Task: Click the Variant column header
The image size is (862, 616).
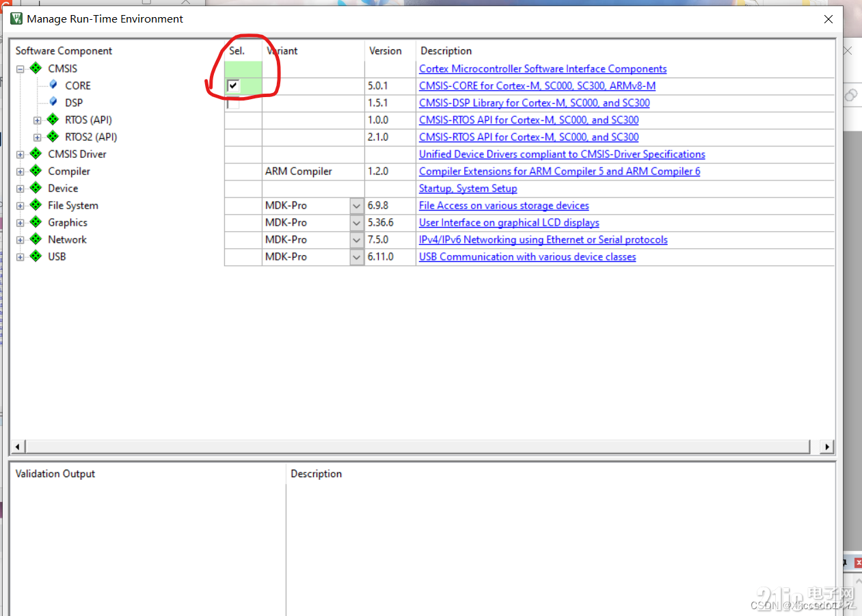Action: click(x=282, y=51)
